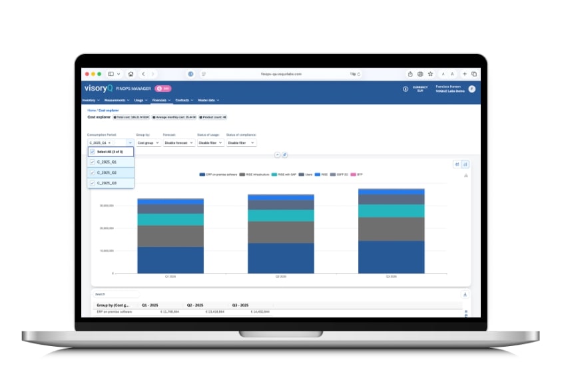Expand the Safari sidebar options chevron
Screen dimensions: 562x392
[119, 74]
